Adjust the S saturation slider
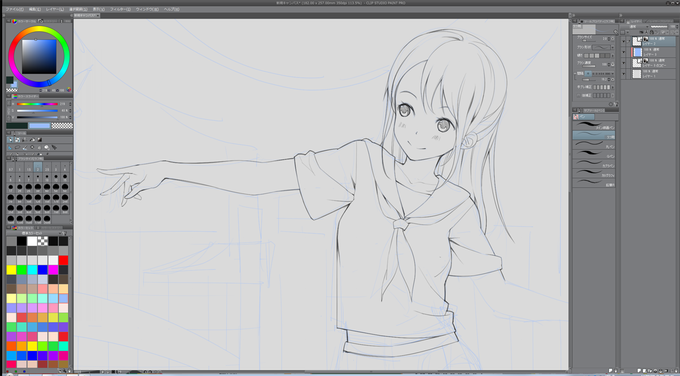680x376 pixels. click(x=37, y=111)
